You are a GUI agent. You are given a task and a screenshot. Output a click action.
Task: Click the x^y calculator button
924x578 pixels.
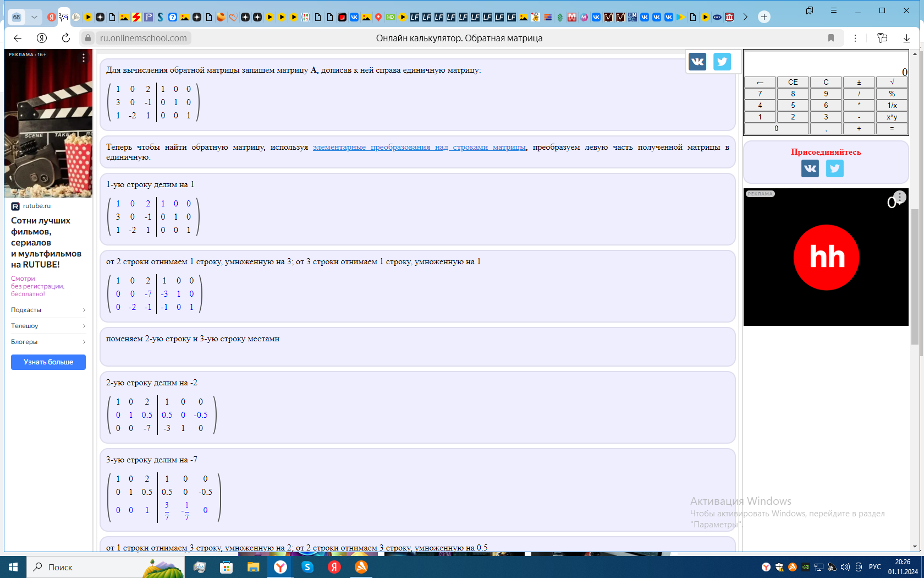point(892,117)
